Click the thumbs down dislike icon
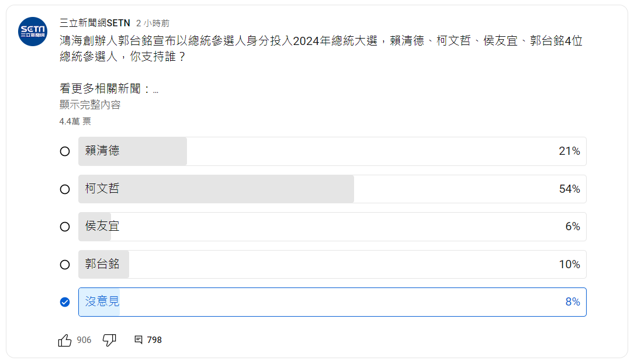Viewport: 634px width, 364px height. click(109, 339)
